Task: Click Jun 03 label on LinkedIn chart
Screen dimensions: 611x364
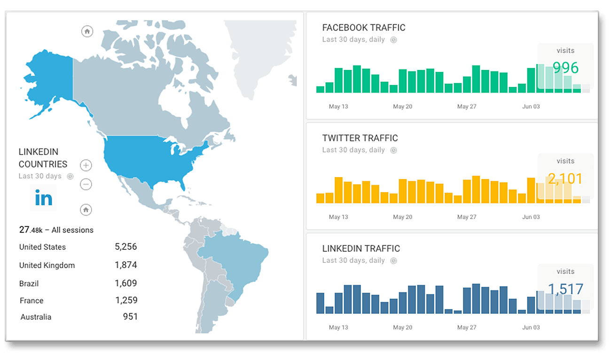Action: [x=531, y=327]
